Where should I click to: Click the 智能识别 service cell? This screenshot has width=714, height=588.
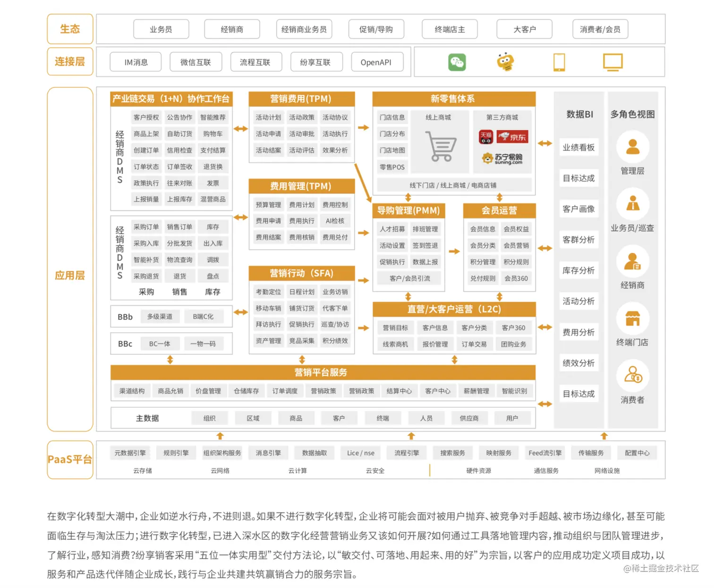tap(514, 391)
